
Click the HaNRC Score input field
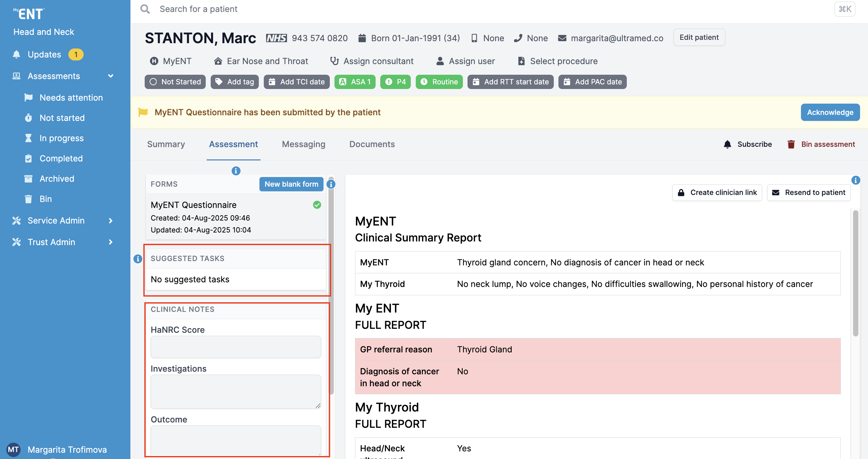pyautogui.click(x=236, y=347)
